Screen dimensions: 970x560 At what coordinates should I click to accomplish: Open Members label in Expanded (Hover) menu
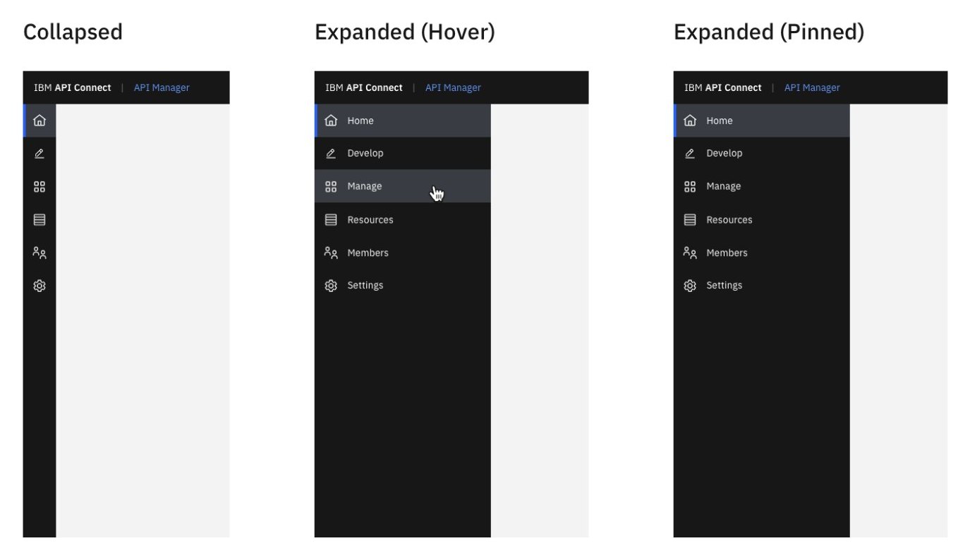click(368, 252)
